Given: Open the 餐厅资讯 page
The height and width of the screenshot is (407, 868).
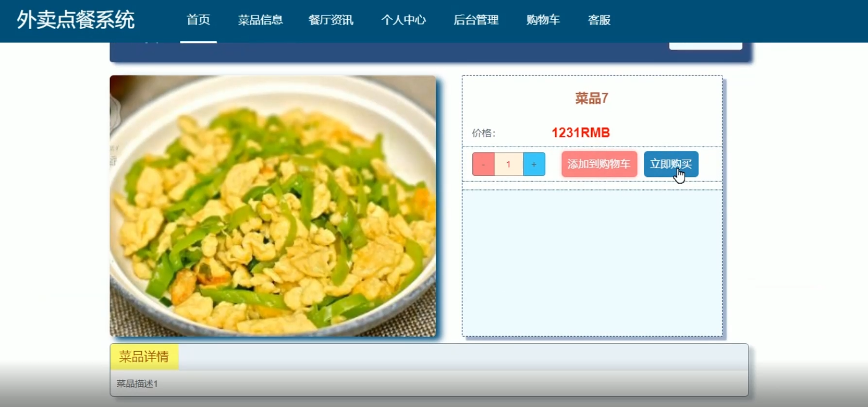Looking at the screenshot, I should pyautogui.click(x=331, y=20).
